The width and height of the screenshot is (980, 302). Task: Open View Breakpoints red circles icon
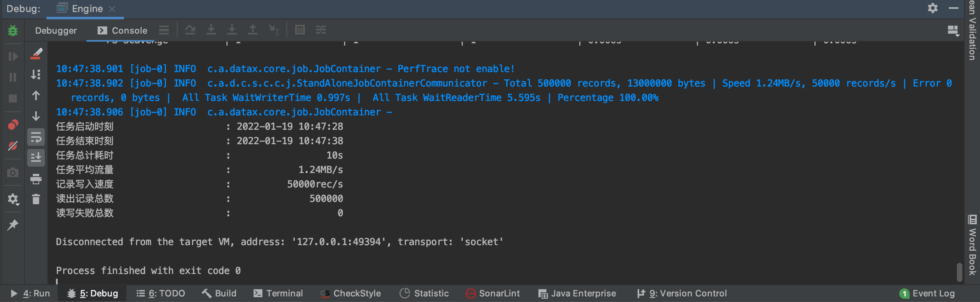(13, 125)
